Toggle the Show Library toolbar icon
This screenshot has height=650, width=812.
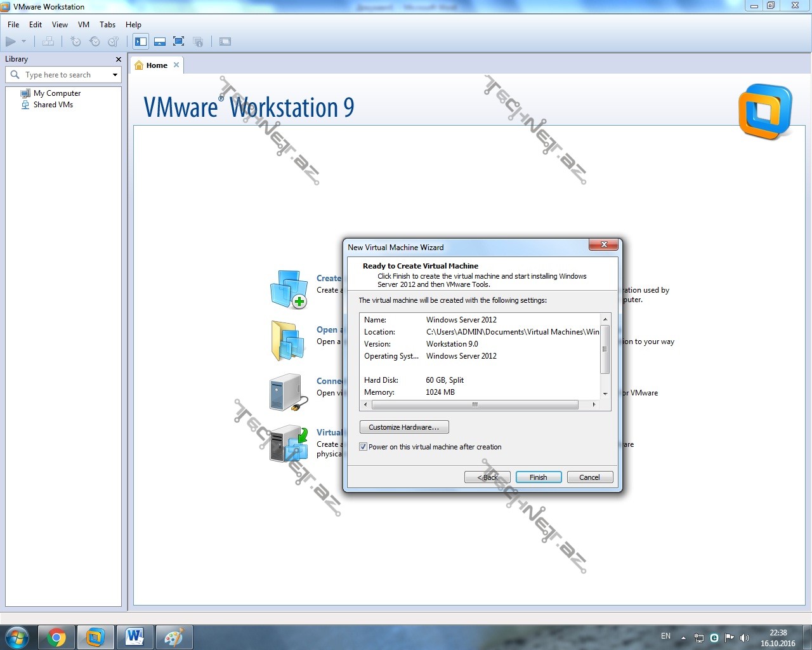click(141, 42)
